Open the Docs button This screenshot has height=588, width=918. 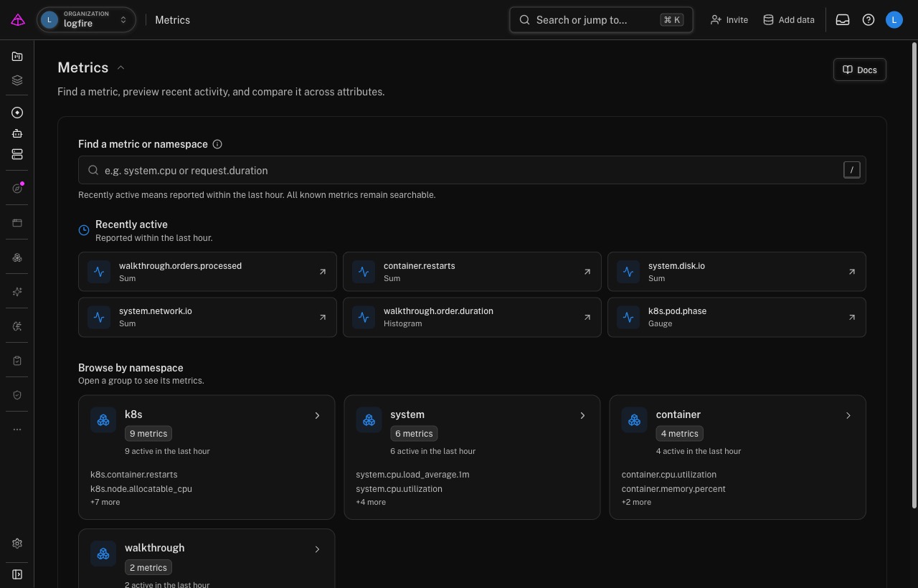tap(860, 70)
